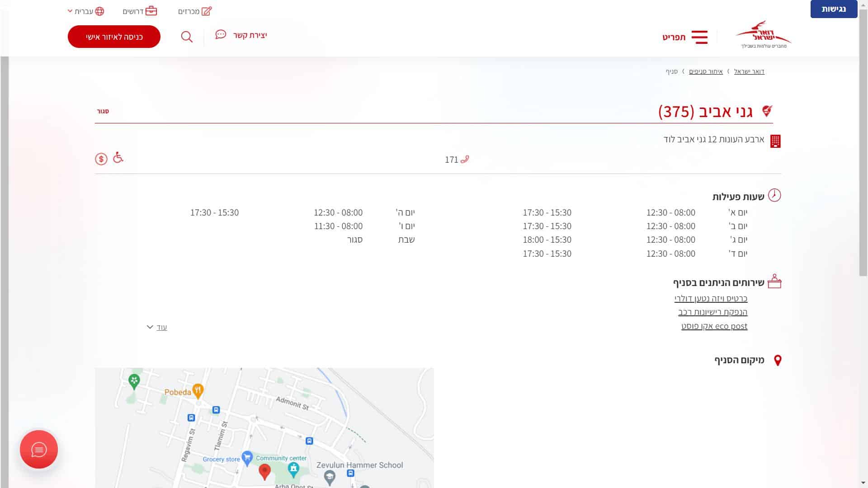The image size is (868, 488).
Task: Click the hamburger menu icon
Action: pos(699,37)
